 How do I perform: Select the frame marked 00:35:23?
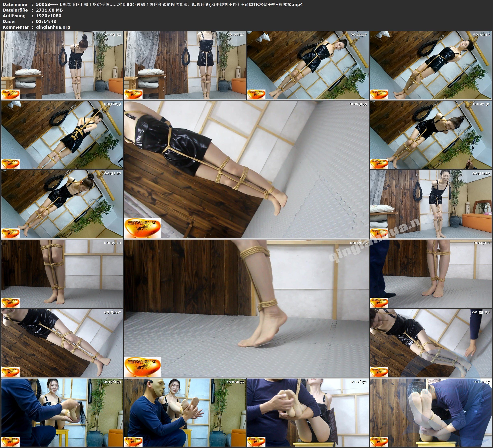[431, 204]
